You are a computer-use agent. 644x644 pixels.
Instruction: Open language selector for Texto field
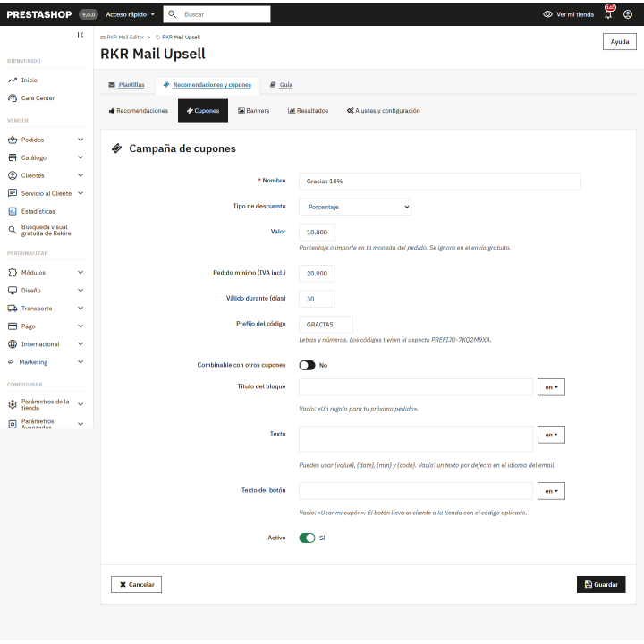551,435
